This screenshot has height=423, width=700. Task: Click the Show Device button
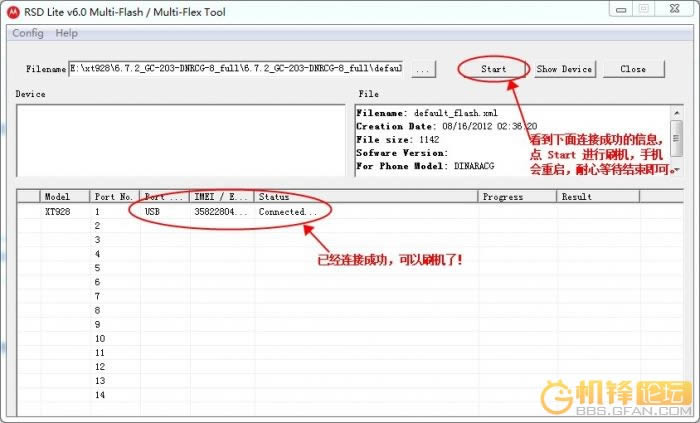pos(564,69)
